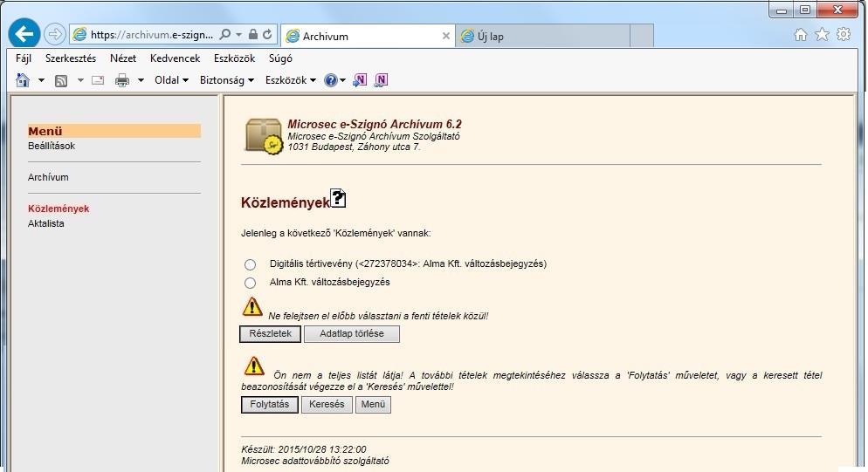This screenshot has height=472, width=868.
Task: Switch to the Új lap tab
Action: coord(542,37)
